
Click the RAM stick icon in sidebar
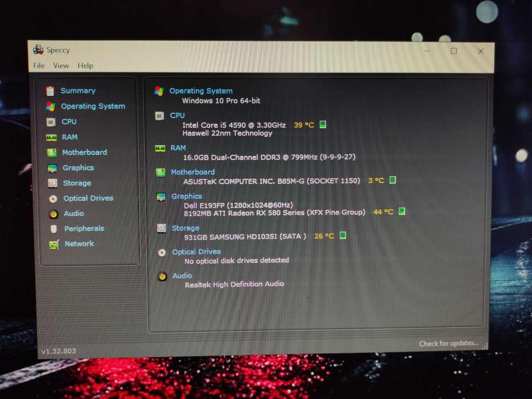click(x=52, y=137)
